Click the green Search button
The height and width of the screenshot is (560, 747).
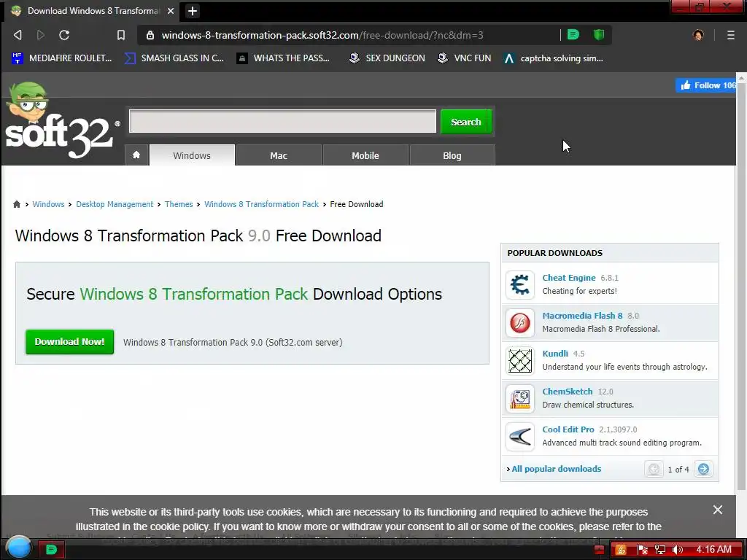tap(466, 122)
